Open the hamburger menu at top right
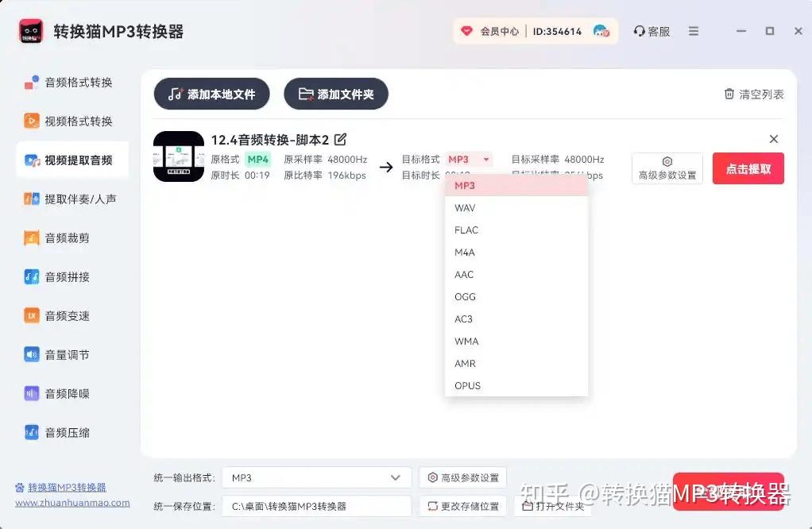The height and width of the screenshot is (529, 812). pos(694,31)
